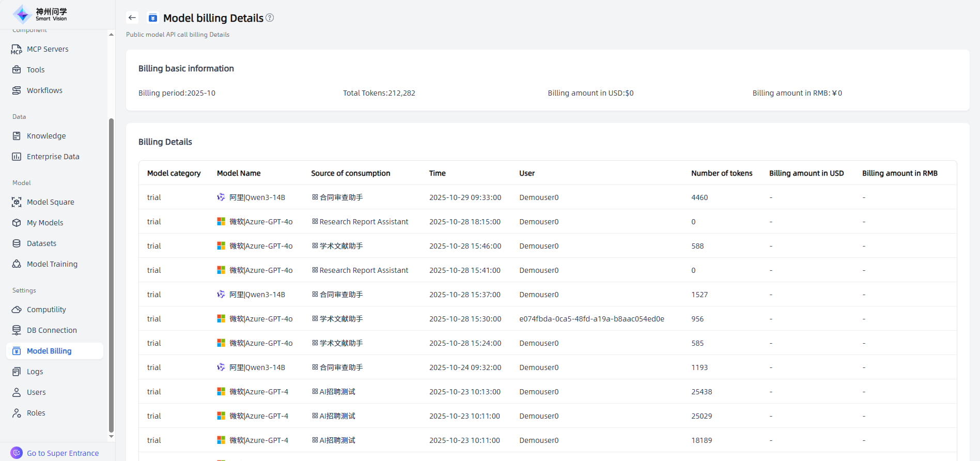This screenshot has height=461, width=980.
Task: Go to Workflows in the sidebar
Action: click(x=44, y=90)
